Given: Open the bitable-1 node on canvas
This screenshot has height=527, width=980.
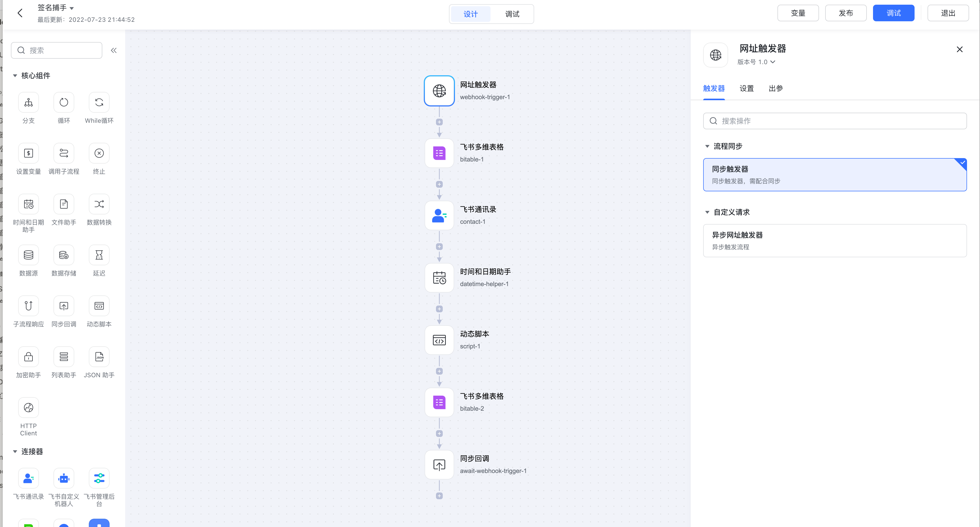Looking at the screenshot, I should coord(439,153).
